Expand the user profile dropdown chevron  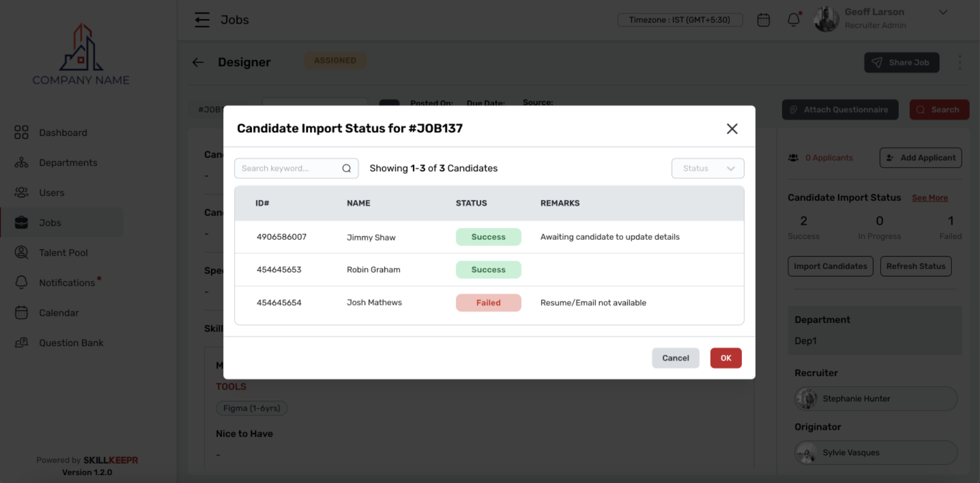pos(943,12)
